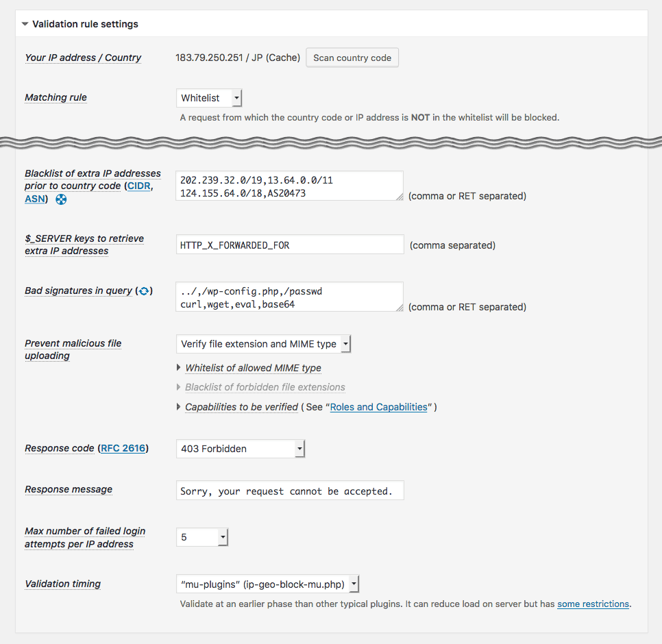Open the RFC 2616 link

click(123, 449)
